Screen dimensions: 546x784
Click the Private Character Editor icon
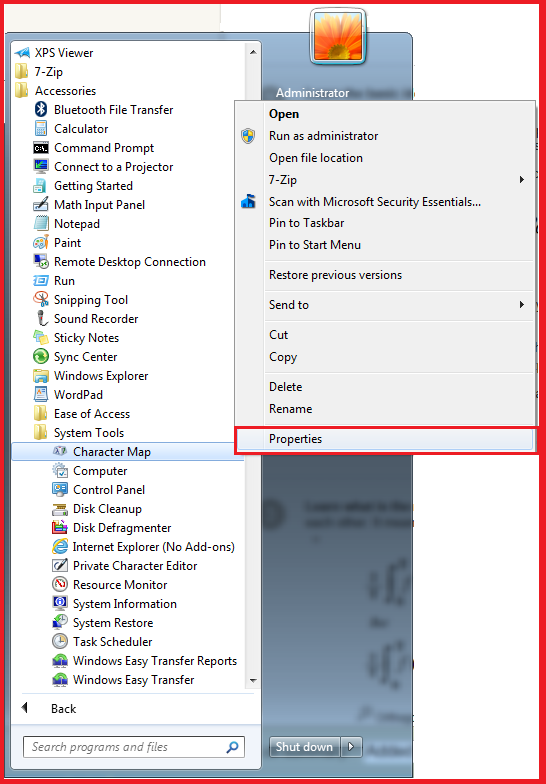pyautogui.click(x=60, y=566)
